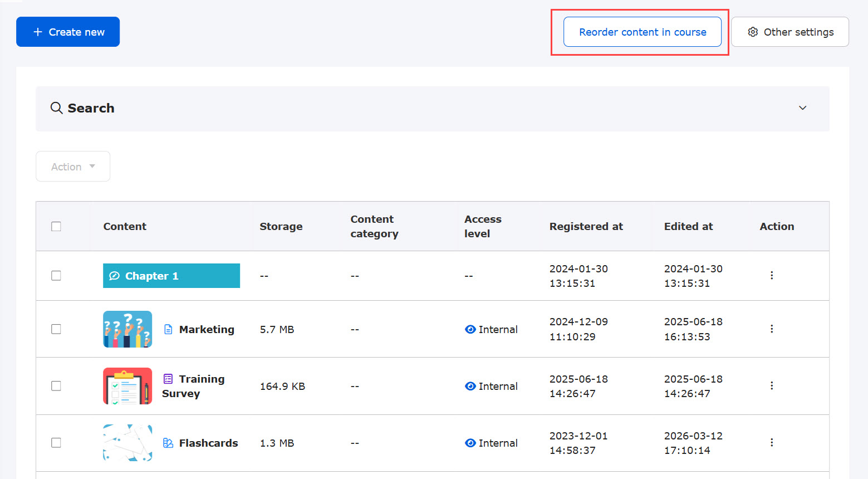Open Other settings menu
This screenshot has width=868, height=479.
[x=789, y=32]
